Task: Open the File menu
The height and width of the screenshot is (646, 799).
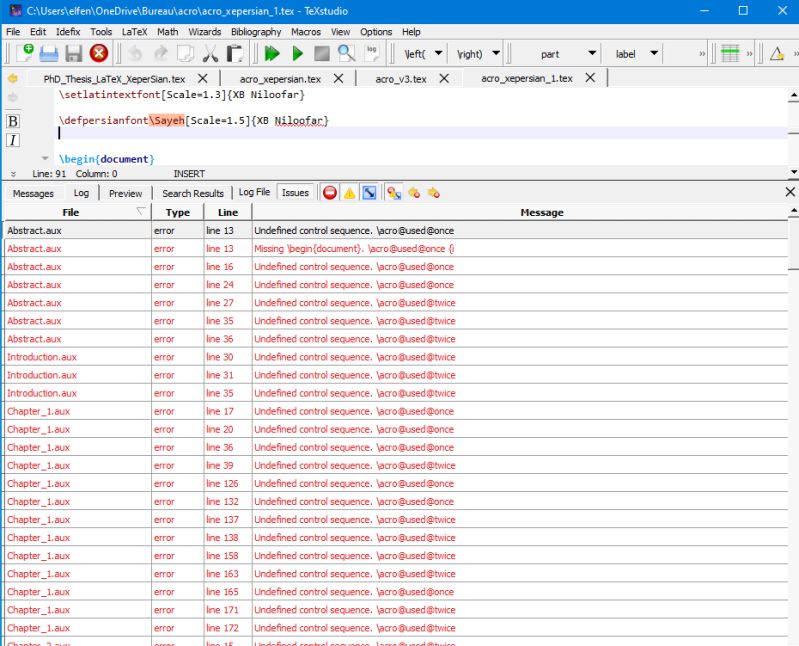Action: pos(13,32)
